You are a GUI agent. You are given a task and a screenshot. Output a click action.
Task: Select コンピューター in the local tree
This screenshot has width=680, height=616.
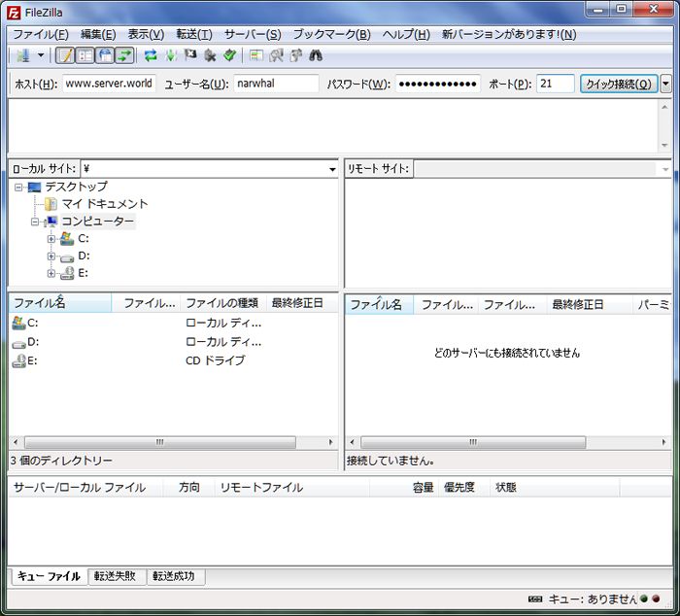pyautogui.click(x=98, y=222)
